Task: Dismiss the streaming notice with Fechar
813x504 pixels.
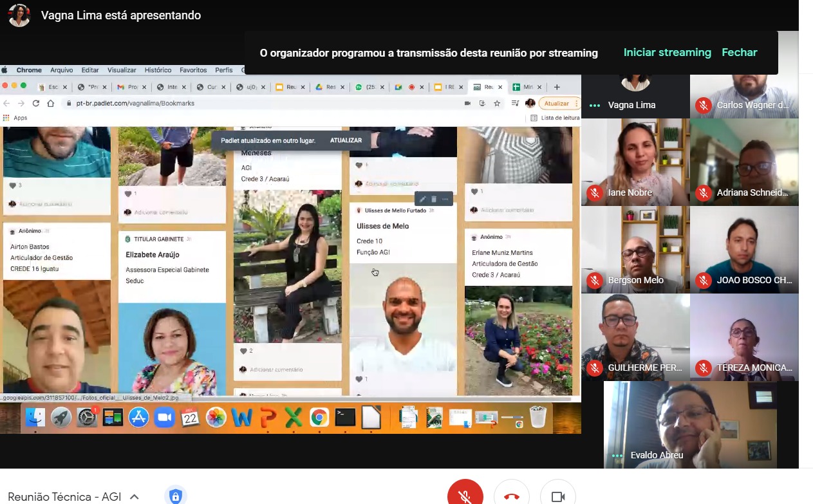Action: pyautogui.click(x=739, y=53)
